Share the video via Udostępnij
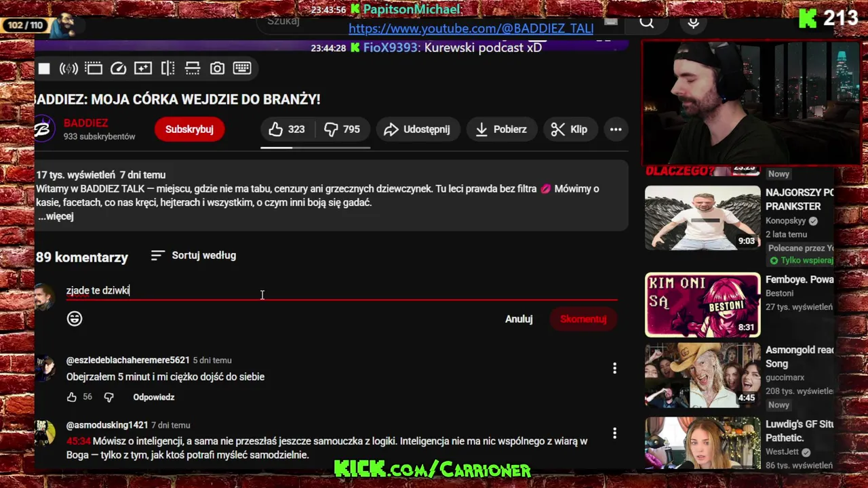The height and width of the screenshot is (488, 868). [417, 129]
